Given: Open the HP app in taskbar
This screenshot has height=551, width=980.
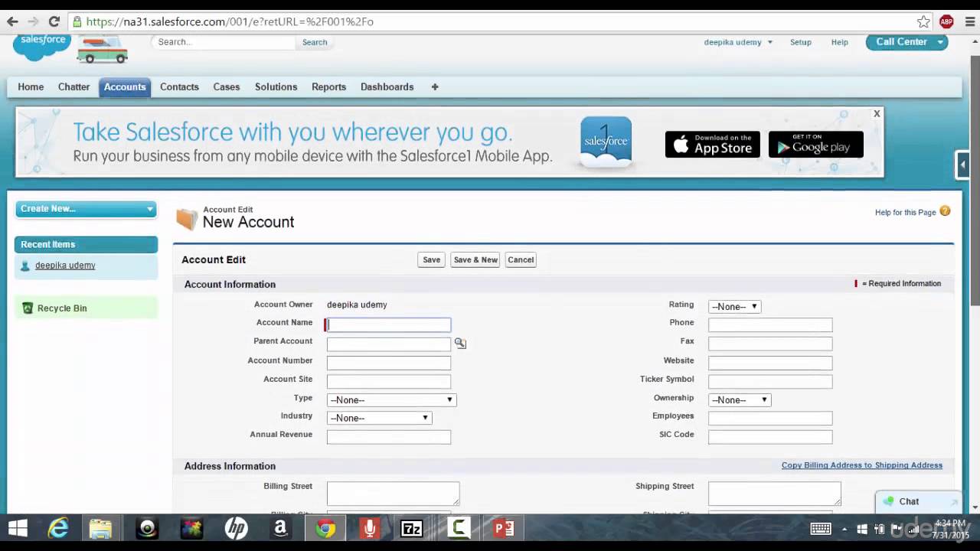Looking at the screenshot, I should pyautogui.click(x=236, y=529).
